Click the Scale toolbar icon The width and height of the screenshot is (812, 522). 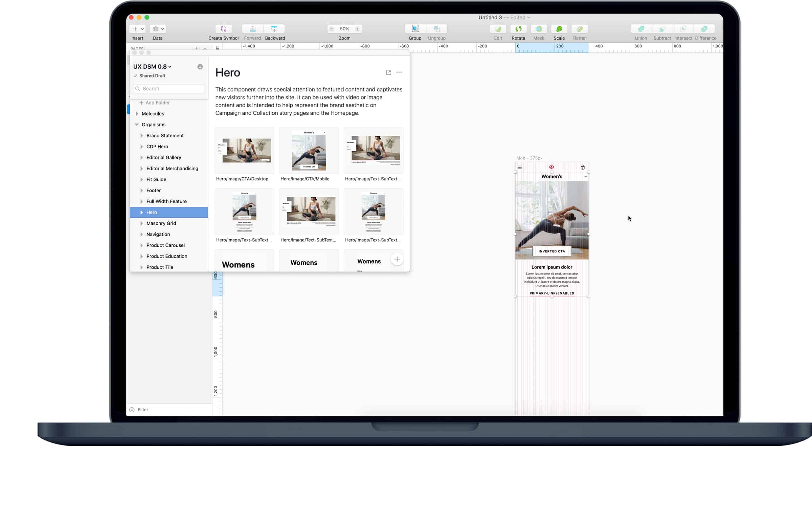click(x=559, y=29)
